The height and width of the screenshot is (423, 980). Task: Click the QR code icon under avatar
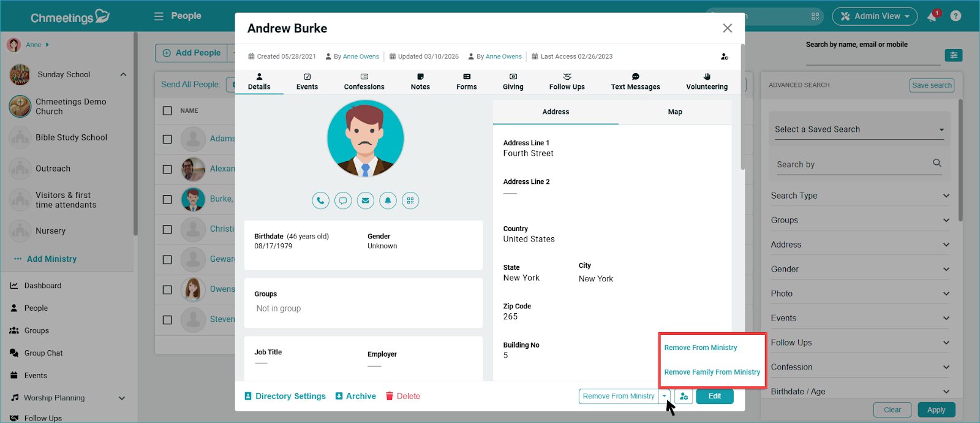pos(410,200)
